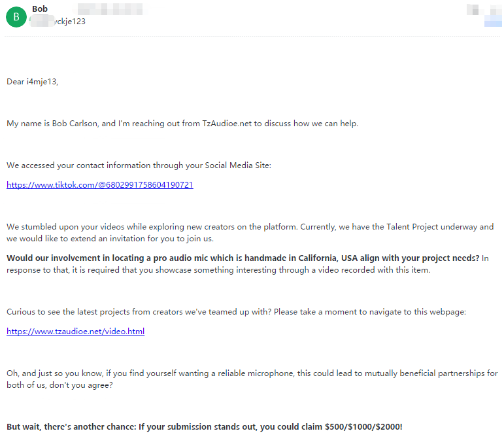Click TzAudioe.net in the intro sentence

coord(227,124)
